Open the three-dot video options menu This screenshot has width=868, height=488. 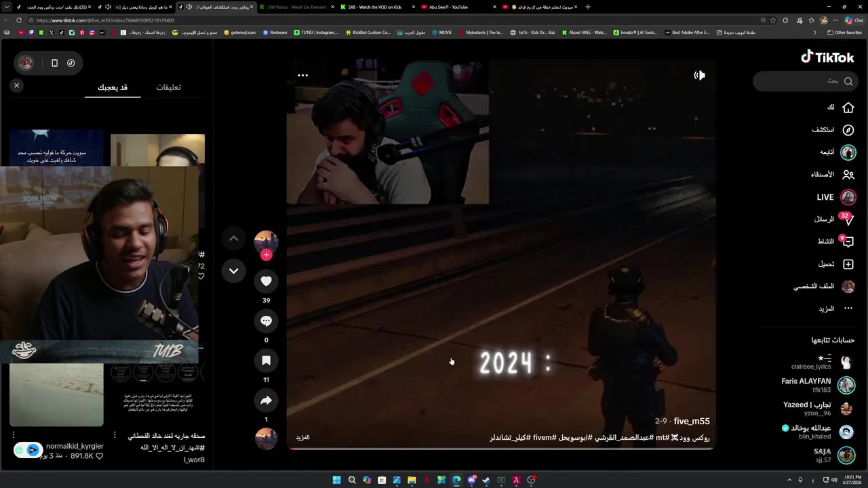click(302, 75)
